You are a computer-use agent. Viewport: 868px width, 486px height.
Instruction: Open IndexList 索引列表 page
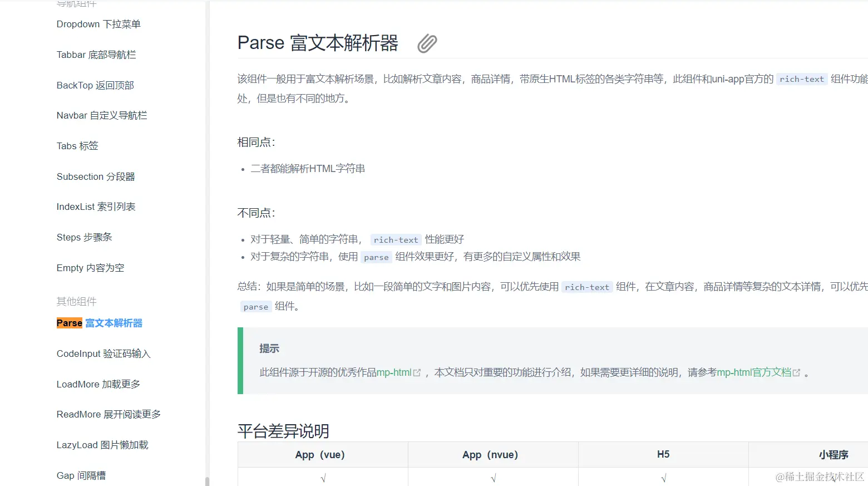pyautogui.click(x=96, y=207)
